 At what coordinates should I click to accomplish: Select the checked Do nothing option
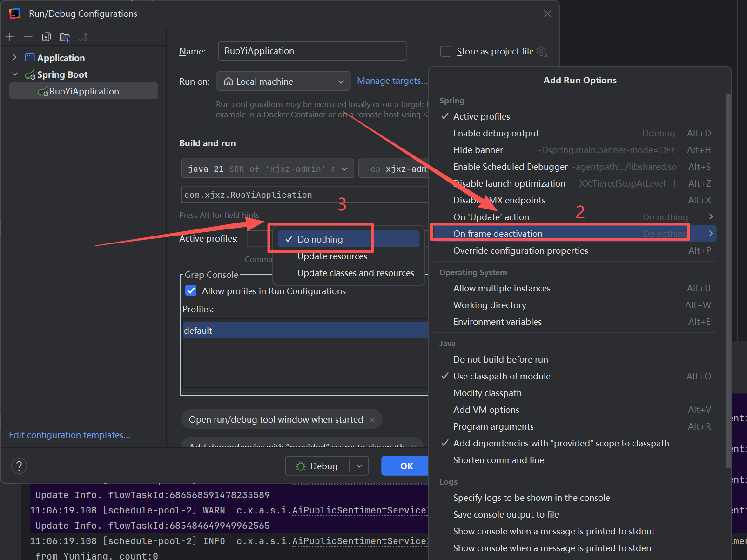[349, 239]
